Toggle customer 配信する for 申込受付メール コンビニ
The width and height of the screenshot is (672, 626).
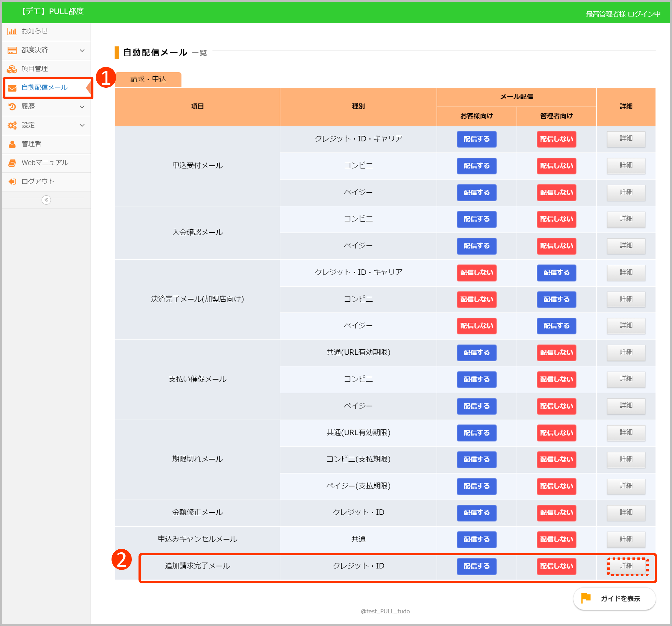pyautogui.click(x=476, y=166)
